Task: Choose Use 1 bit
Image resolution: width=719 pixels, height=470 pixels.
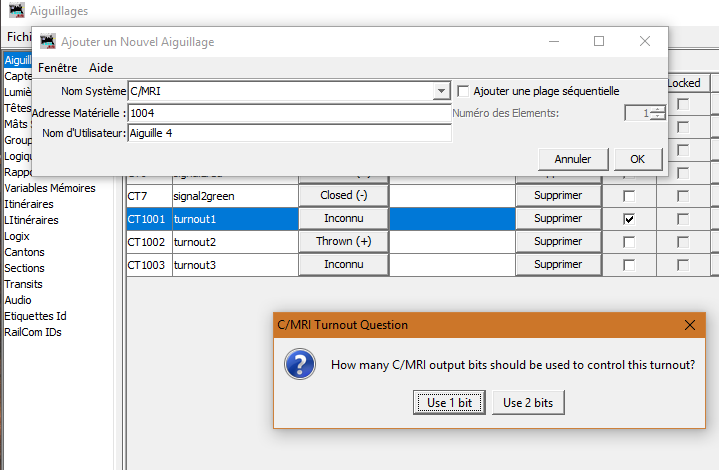Action: click(449, 402)
